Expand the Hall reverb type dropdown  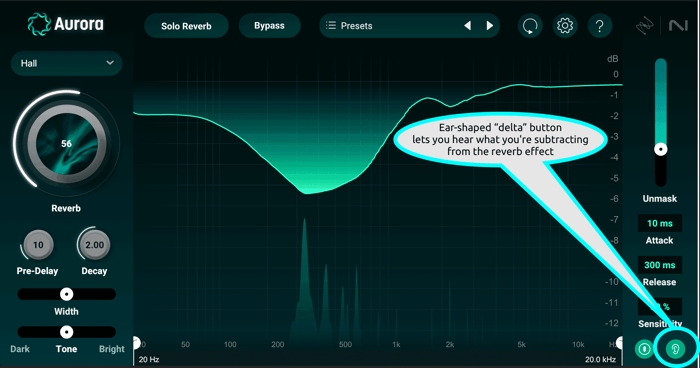[67, 63]
